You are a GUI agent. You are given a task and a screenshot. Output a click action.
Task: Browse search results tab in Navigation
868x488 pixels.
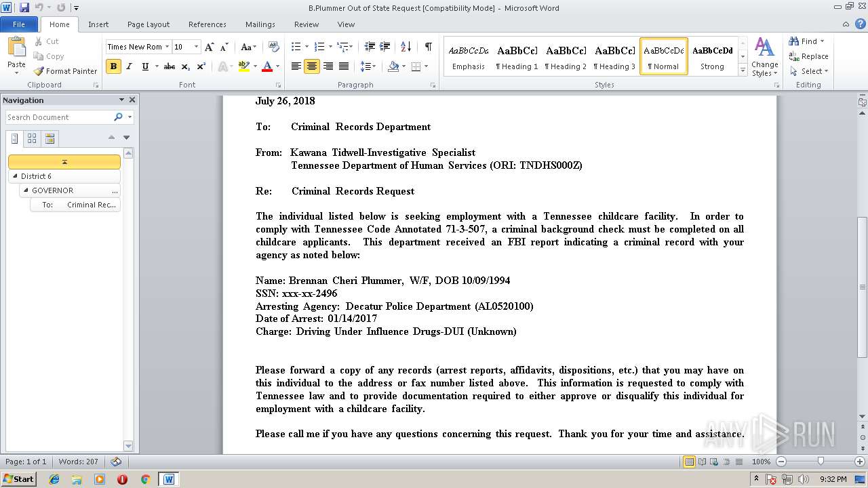(50, 139)
